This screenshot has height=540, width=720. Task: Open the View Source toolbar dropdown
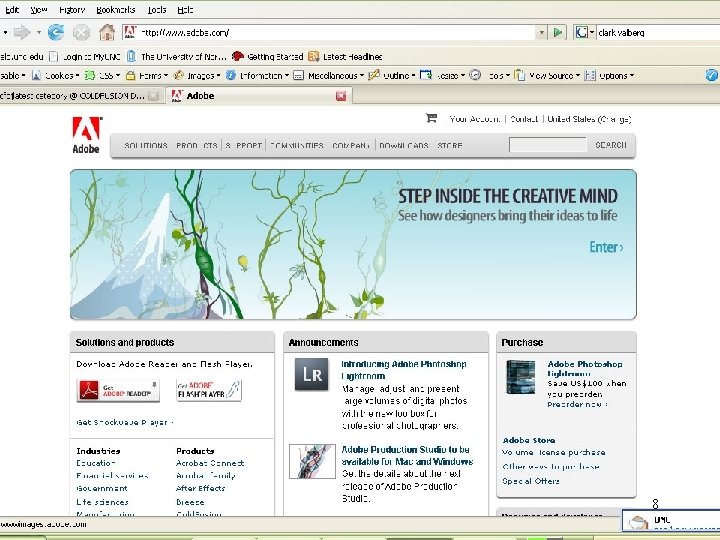point(547,75)
